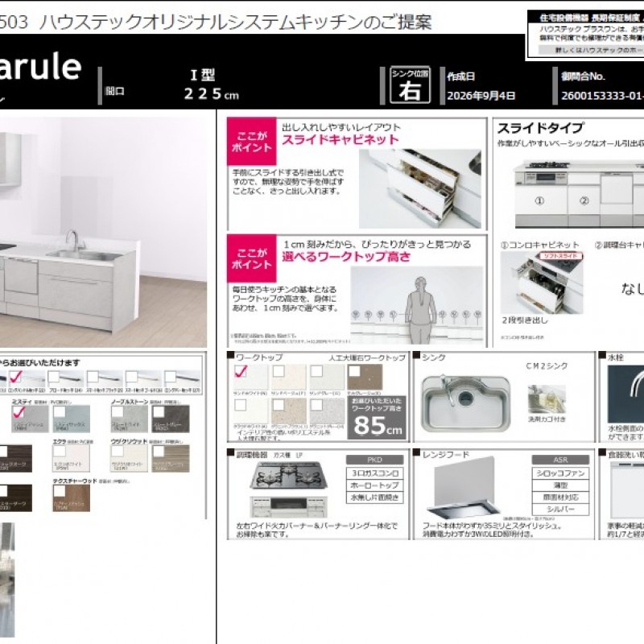This screenshot has width=644, height=644.
Task: Select the ノーブルストーン light gray door swatch
Action: (x=130, y=419)
